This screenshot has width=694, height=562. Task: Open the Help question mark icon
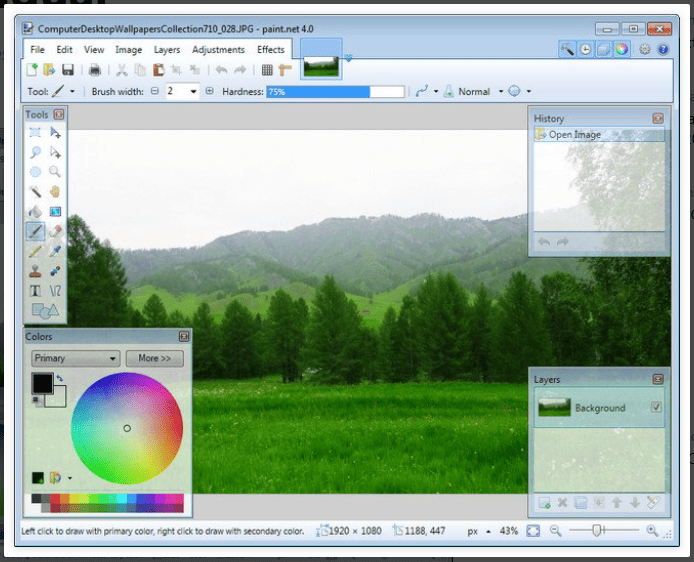[663, 49]
